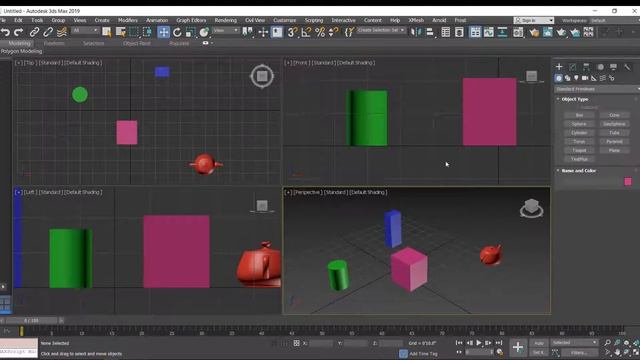Click the Teapot primitive button
The height and width of the screenshot is (360, 640).
click(579, 151)
